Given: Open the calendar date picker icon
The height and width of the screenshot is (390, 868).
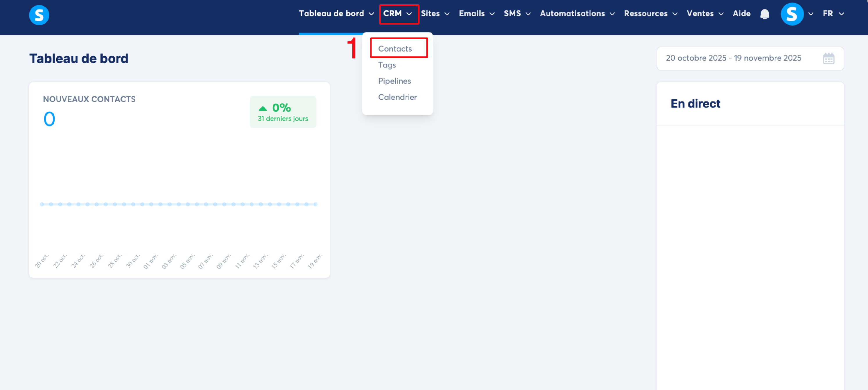Looking at the screenshot, I should coord(828,58).
